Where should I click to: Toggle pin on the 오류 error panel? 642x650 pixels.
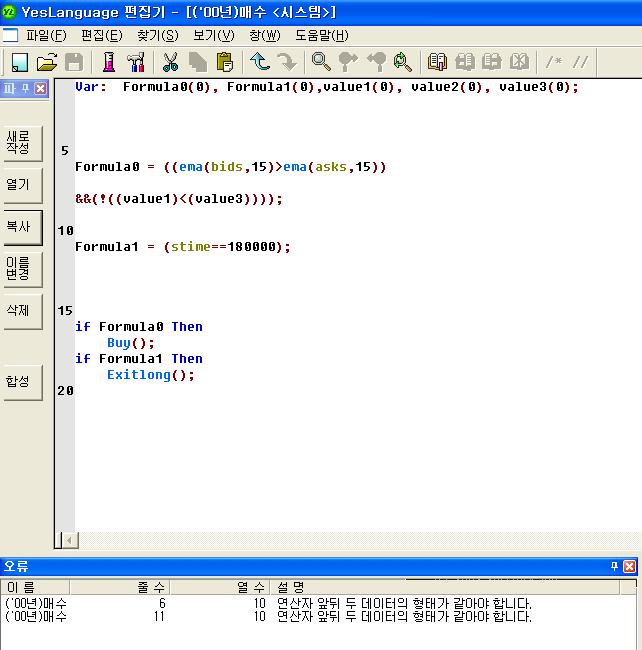(615, 567)
